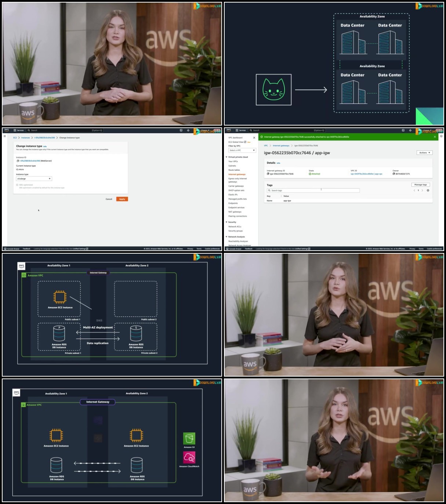The width and height of the screenshot is (446, 504).
Task: Click the Console Drawer icon in the VPC footer
Action: tap(227, 249)
